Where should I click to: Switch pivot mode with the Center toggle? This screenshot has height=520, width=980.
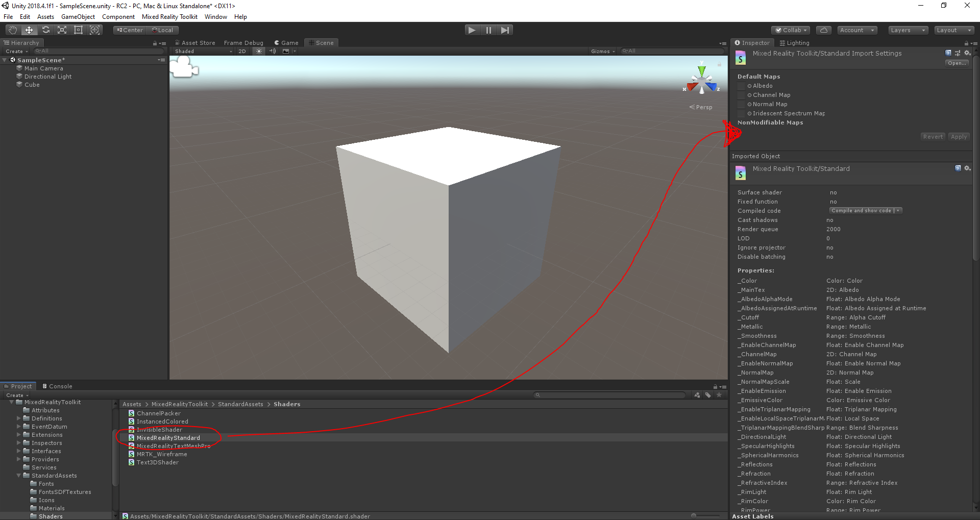[129, 30]
